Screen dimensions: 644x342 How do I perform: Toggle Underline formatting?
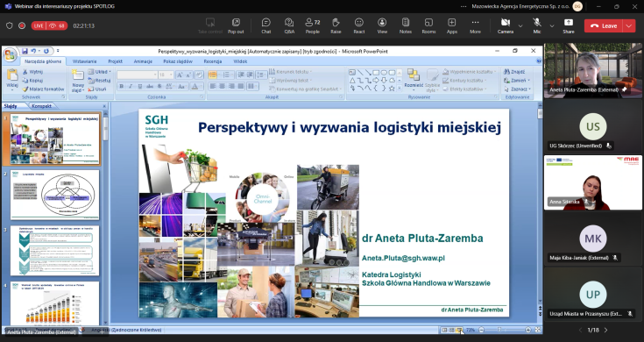(140, 86)
